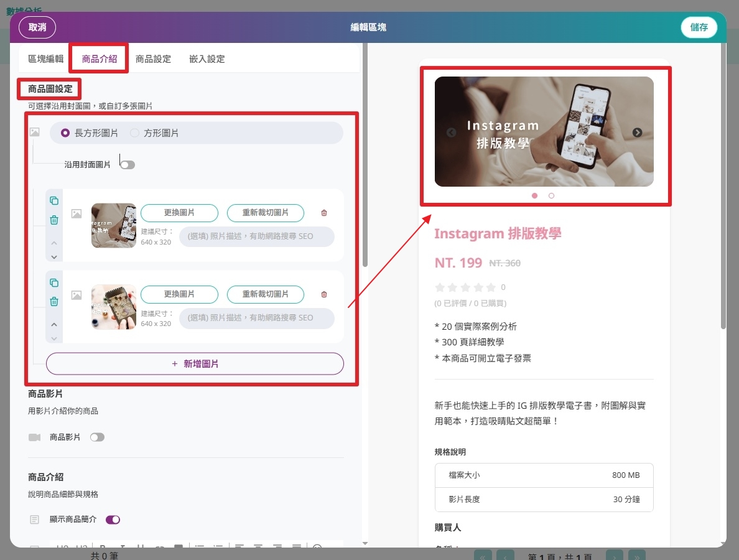The width and height of the screenshot is (739, 560).
Task: Open the 商品設定 tab
Action: click(x=153, y=59)
